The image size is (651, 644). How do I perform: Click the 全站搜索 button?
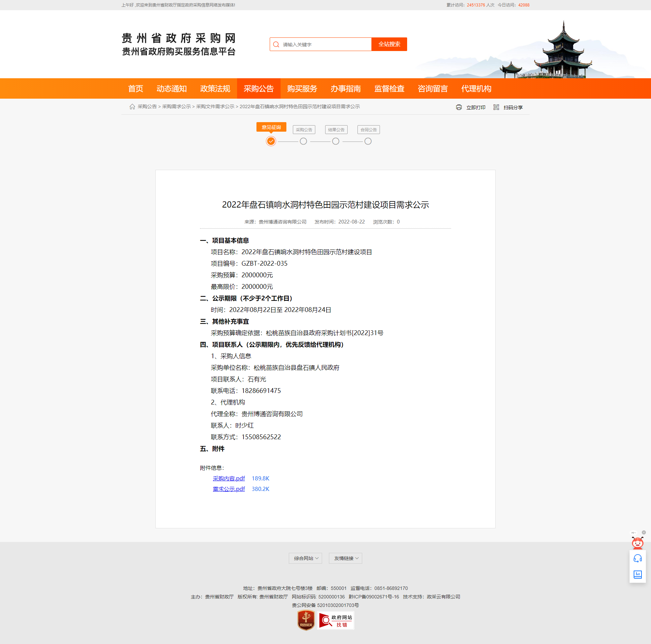point(389,44)
